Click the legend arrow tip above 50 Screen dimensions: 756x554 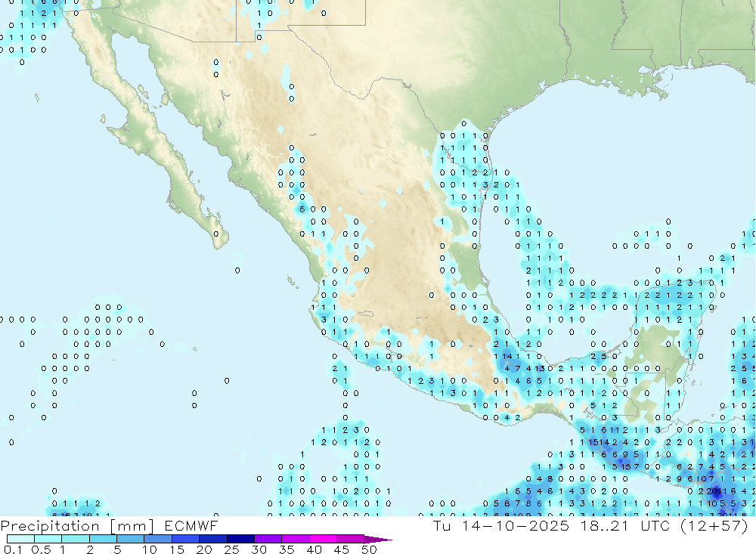[379, 540]
